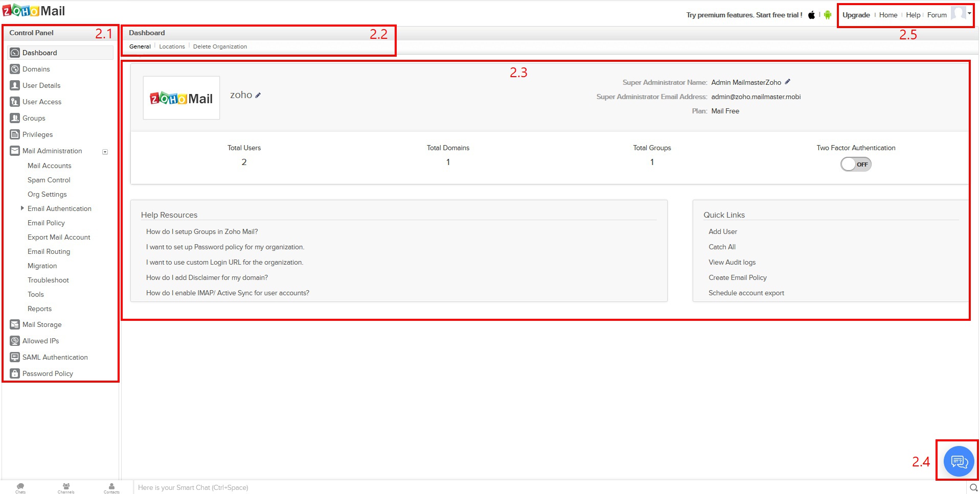Select Mail Accounts in sidebar
Screen dimensions: 980x494
pos(50,166)
